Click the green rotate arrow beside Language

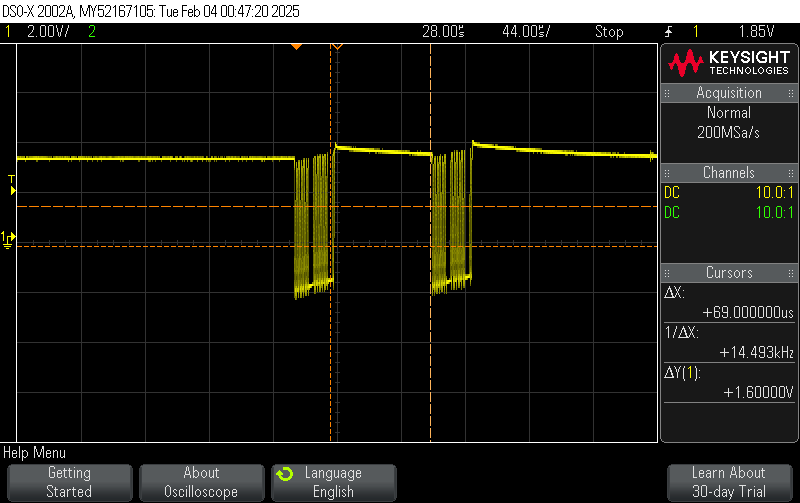tap(285, 473)
